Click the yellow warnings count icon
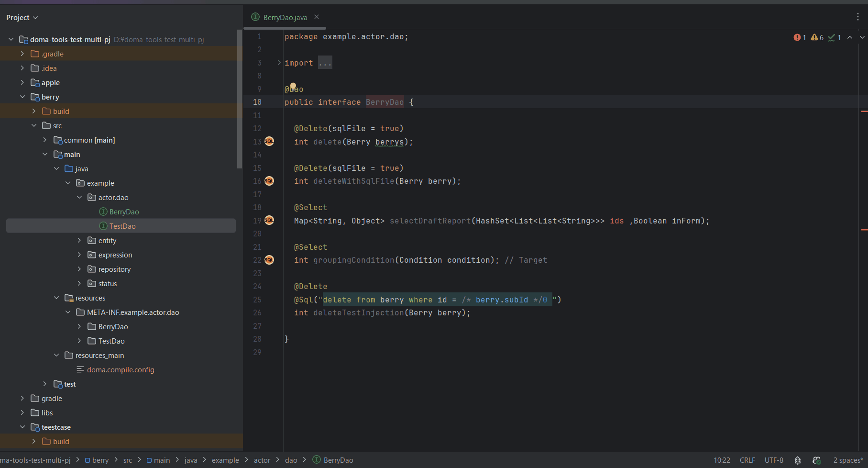 pos(814,37)
